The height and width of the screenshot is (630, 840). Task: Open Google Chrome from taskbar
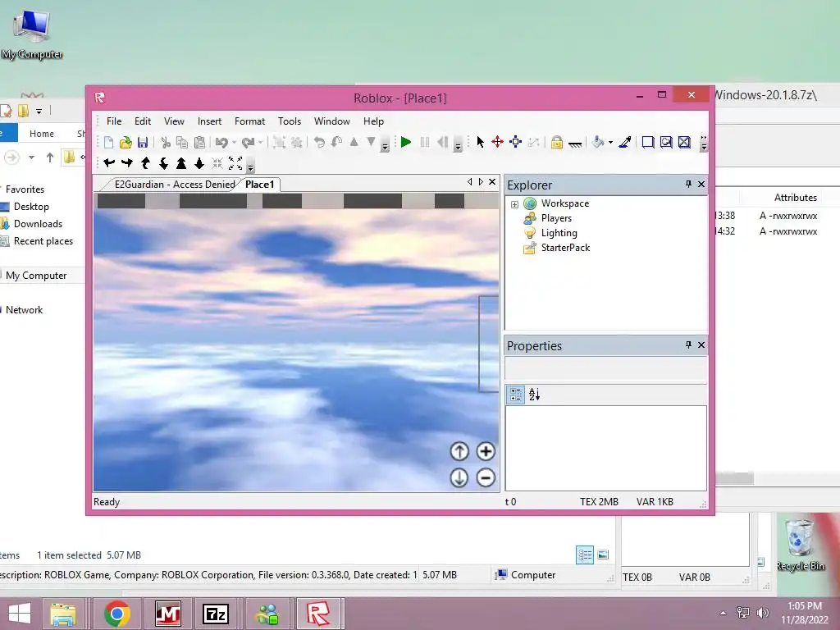[x=117, y=614]
